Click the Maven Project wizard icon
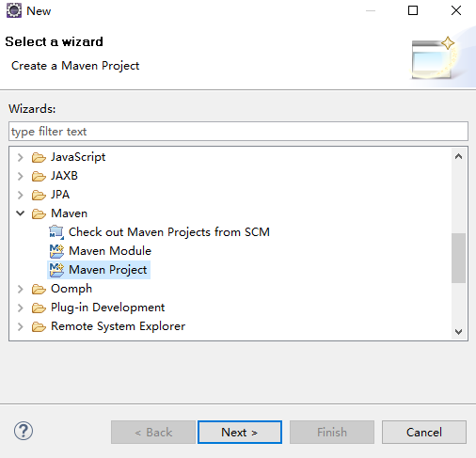 point(56,270)
